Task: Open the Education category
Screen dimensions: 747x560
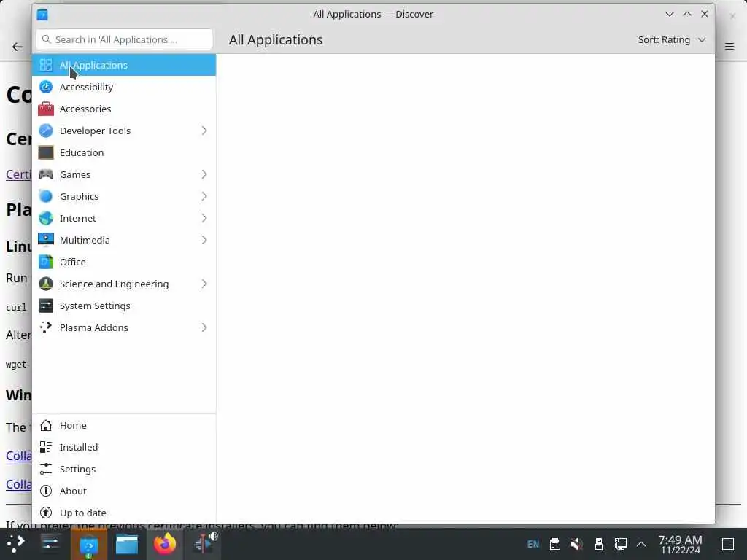Action: coord(124,152)
